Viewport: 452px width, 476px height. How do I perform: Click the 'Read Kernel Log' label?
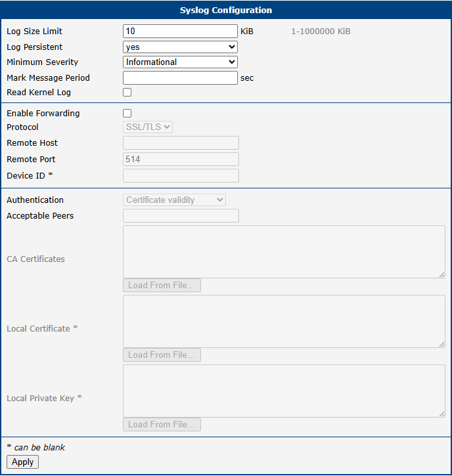(x=39, y=93)
